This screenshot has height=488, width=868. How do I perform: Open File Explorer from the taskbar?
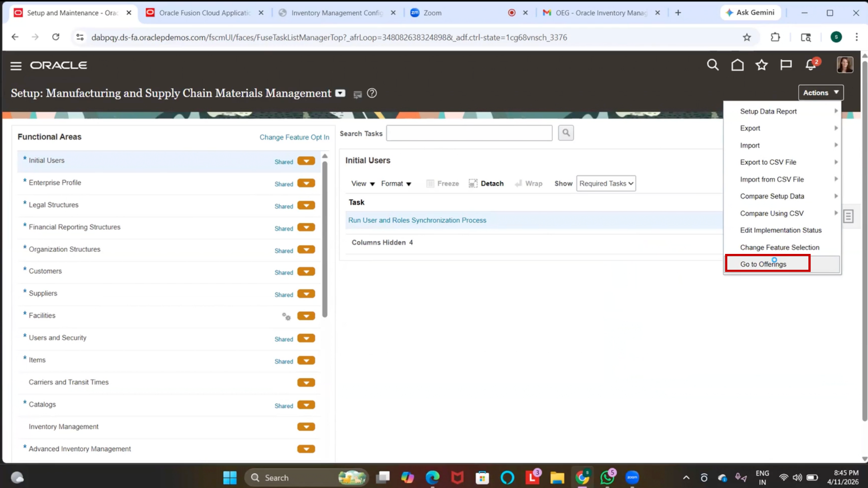[557, 478]
